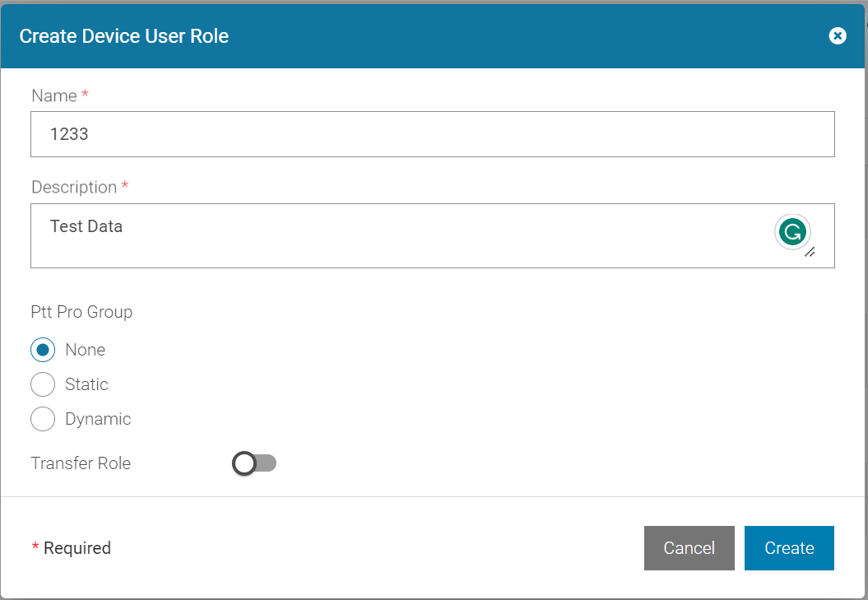Select the None Ptt Pro Group option

(43, 350)
